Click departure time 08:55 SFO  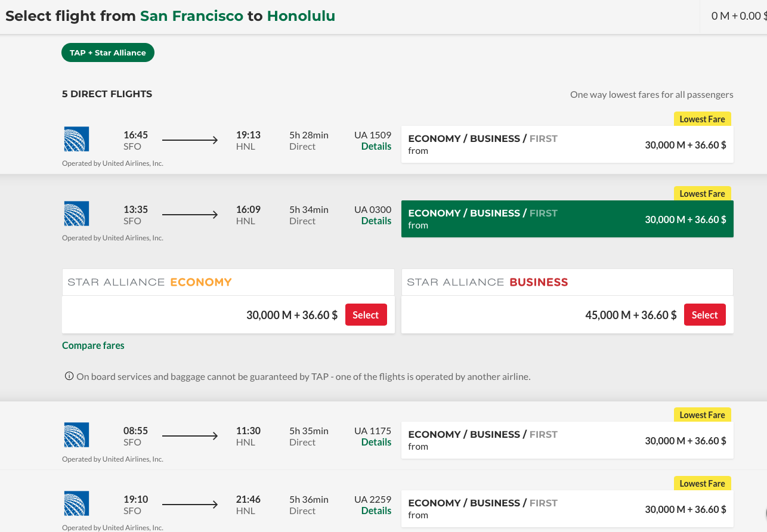click(x=135, y=437)
